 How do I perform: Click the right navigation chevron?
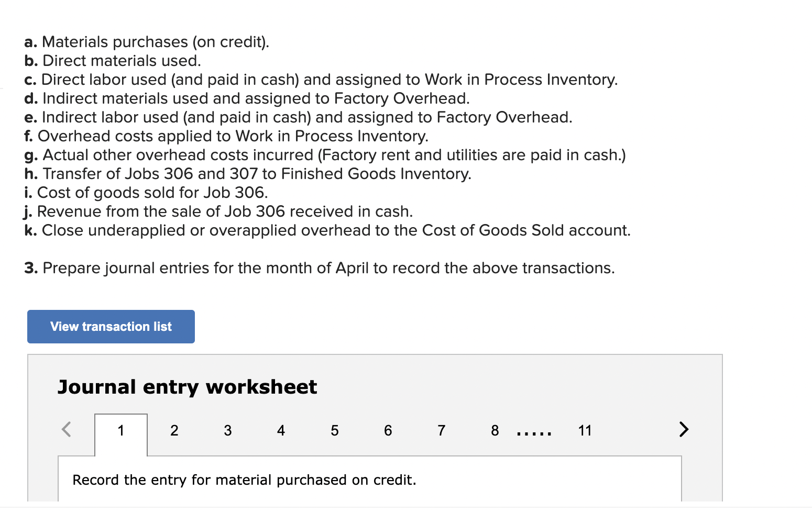(684, 429)
